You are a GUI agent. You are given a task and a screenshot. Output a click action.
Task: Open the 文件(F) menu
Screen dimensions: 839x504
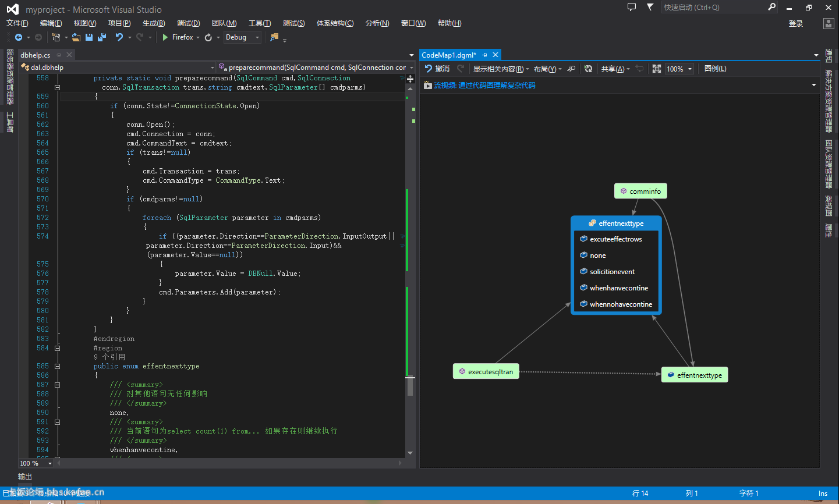pos(17,23)
